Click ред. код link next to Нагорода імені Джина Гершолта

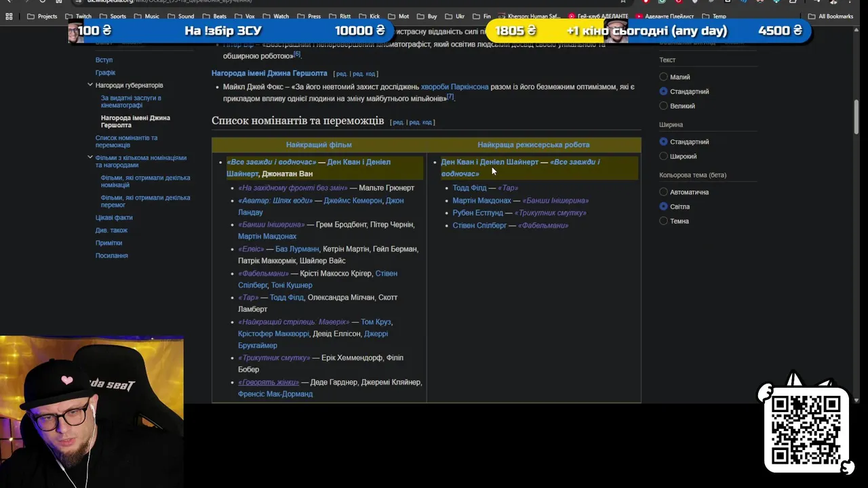[363, 74]
